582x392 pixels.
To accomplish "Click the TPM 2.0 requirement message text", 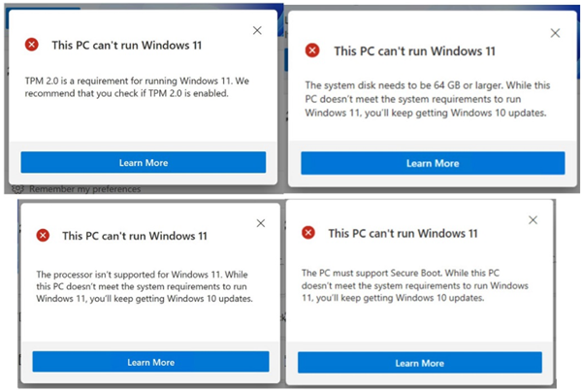I will [x=137, y=87].
